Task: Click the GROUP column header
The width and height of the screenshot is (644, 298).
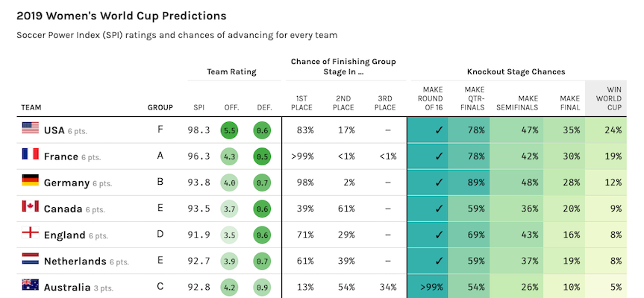Action: click(160, 108)
